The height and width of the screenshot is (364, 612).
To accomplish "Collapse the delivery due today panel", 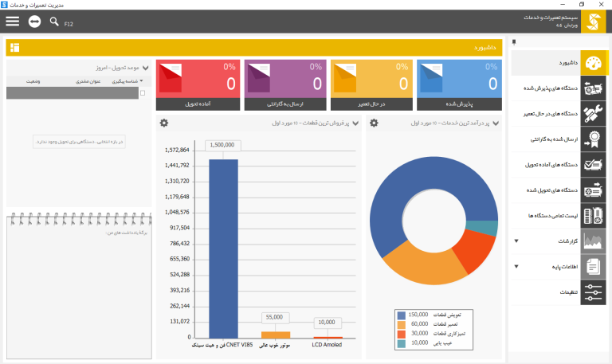I will tap(146, 68).
